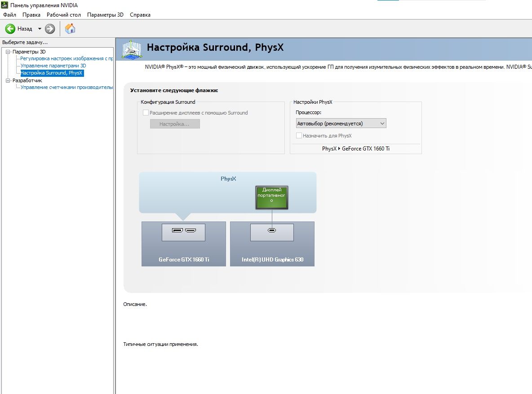Image resolution: width=532 pixels, height=394 pixels.
Task: Open the Рабочий стол menu
Action: pyautogui.click(x=64, y=15)
